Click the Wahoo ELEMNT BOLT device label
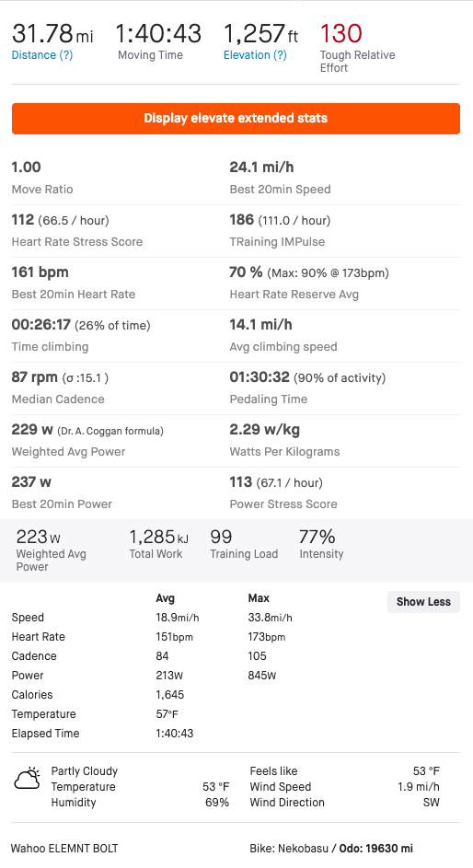 64,848
